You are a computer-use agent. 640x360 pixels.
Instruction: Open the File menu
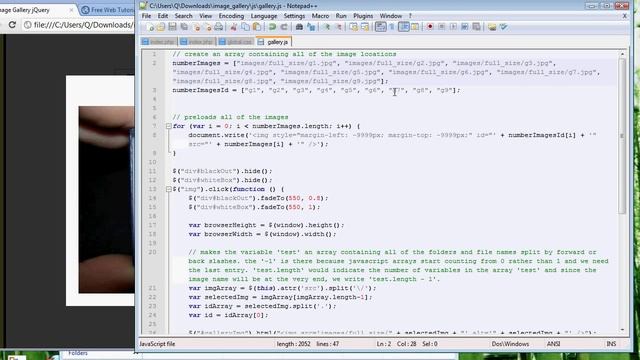[x=146, y=16]
